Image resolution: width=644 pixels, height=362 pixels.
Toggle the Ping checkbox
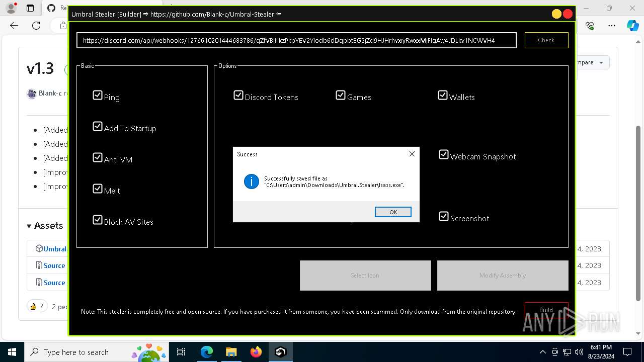(x=98, y=95)
